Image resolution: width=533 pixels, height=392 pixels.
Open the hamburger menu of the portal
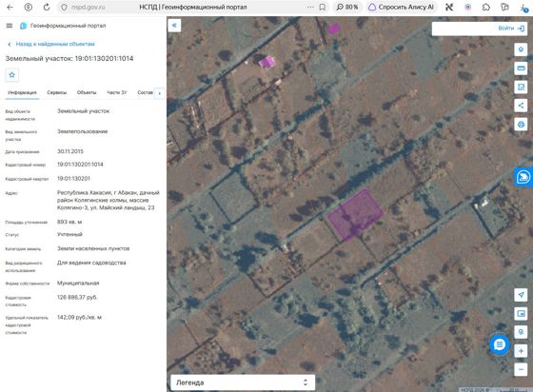coord(10,26)
